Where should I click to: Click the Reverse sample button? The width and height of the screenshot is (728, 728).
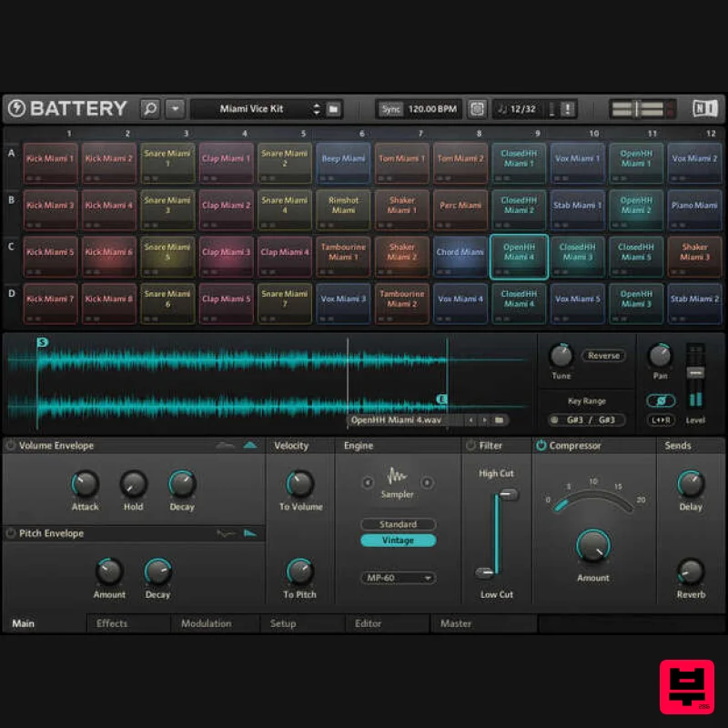click(x=604, y=356)
